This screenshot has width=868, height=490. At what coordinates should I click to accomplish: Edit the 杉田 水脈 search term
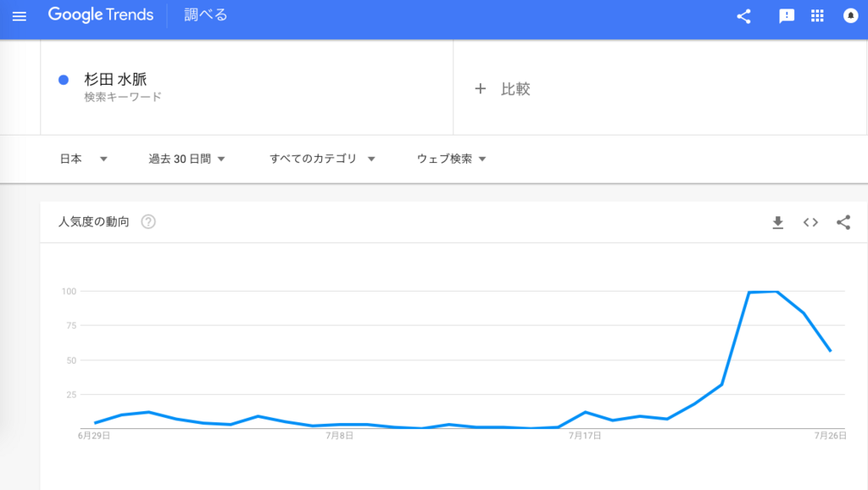click(115, 79)
